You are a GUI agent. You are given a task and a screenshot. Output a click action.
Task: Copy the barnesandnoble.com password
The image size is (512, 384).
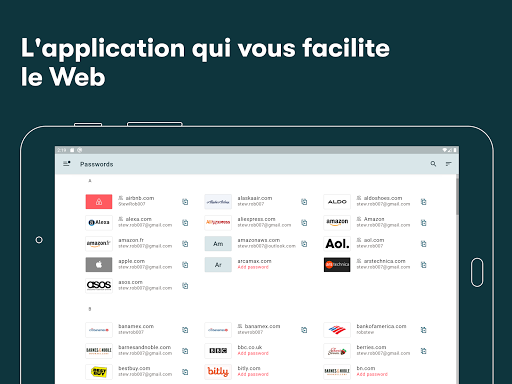coord(185,351)
